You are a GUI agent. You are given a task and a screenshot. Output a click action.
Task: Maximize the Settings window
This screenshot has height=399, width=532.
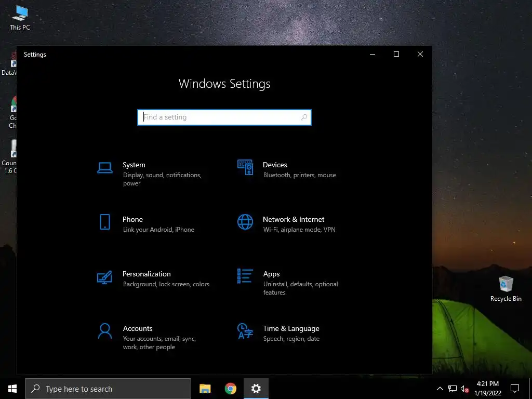coord(396,54)
